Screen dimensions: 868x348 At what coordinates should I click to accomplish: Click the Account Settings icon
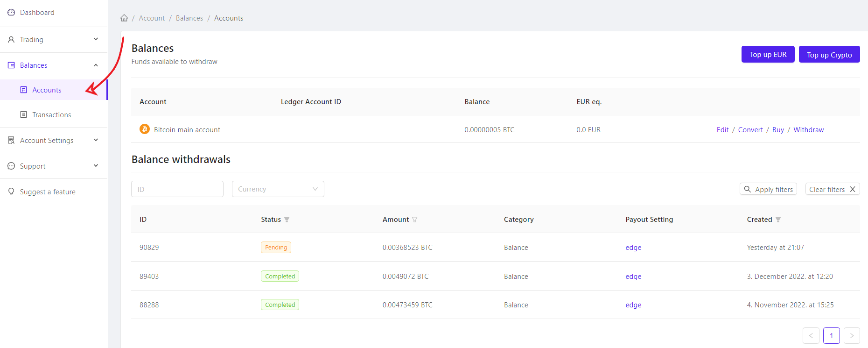[x=11, y=140]
